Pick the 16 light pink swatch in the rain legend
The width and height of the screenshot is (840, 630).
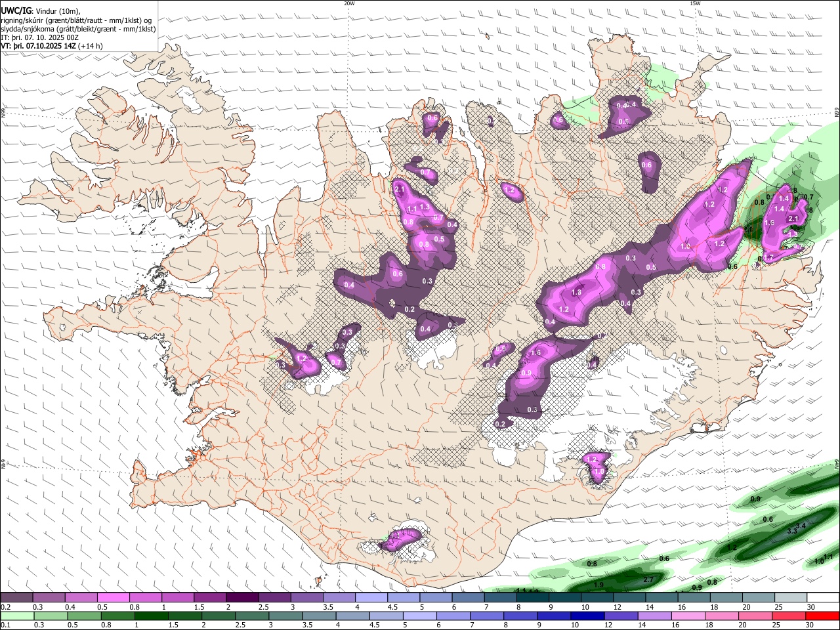click(x=688, y=616)
